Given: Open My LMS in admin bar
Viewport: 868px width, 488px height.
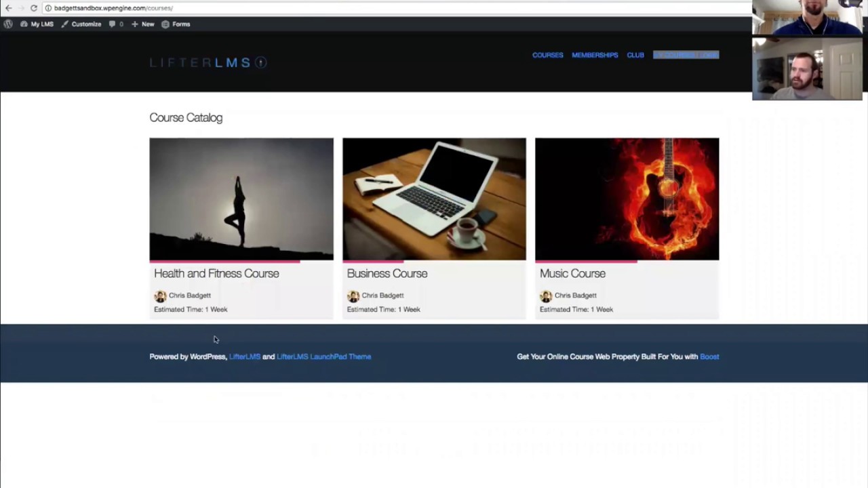Looking at the screenshot, I should pyautogui.click(x=37, y=24).
